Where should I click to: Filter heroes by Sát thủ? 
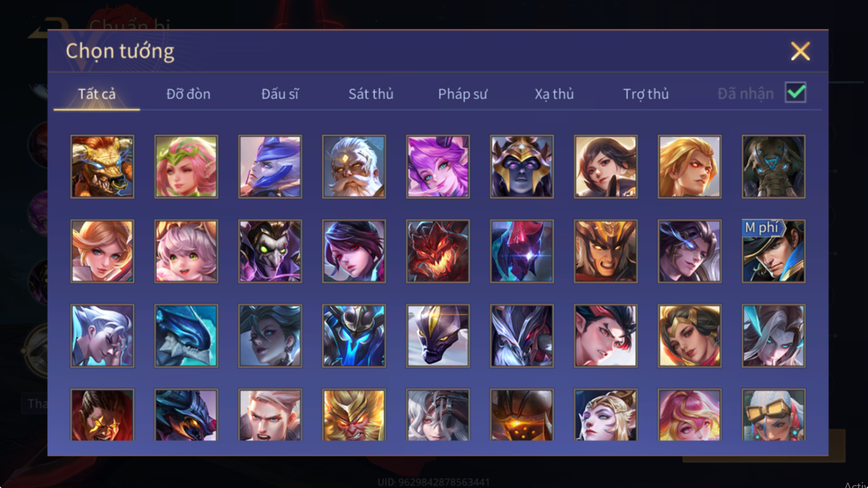pyautogui.click(x=371, y=94)
